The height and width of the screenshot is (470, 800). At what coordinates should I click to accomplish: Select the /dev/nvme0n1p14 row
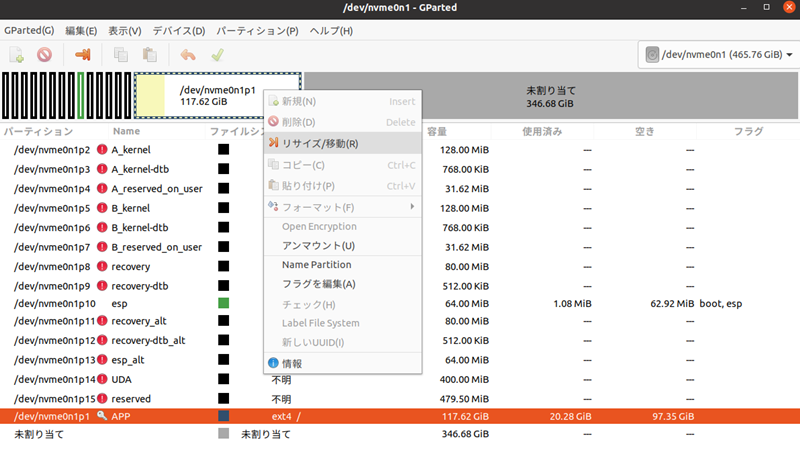[400, 379]
